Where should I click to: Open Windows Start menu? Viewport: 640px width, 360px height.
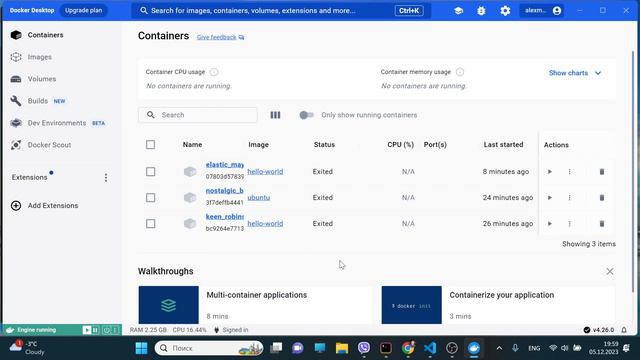pyautogui.click(x=142, y=348)
